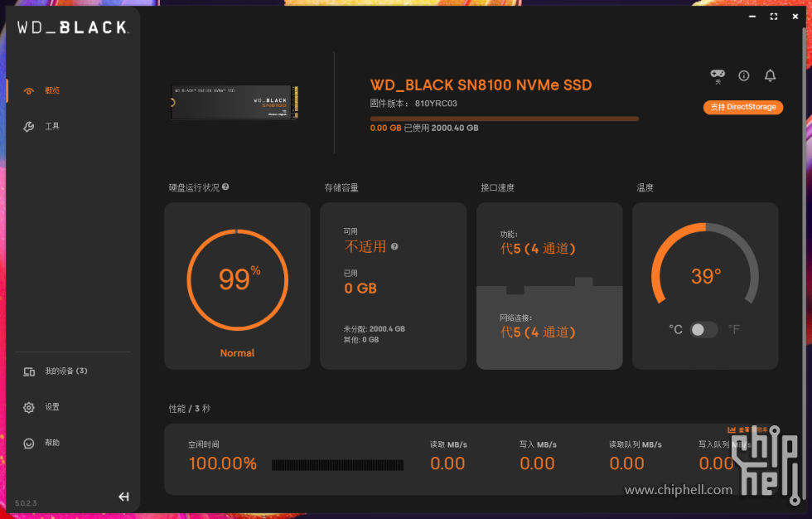
Task: Open the 概览 overview page via eye icon
Action: 29,91
